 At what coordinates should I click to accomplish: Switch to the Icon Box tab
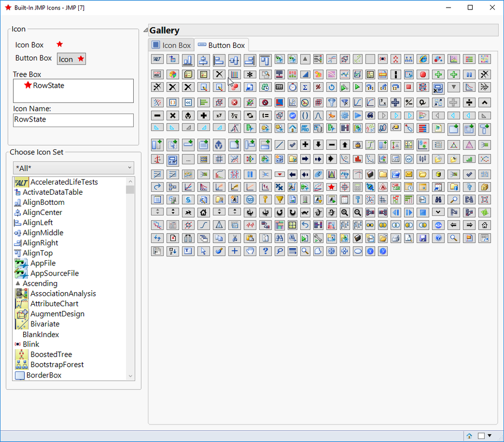[172, 45]
